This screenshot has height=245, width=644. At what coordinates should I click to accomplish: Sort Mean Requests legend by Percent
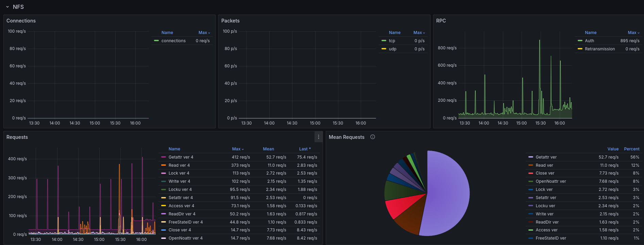(632, 149)
